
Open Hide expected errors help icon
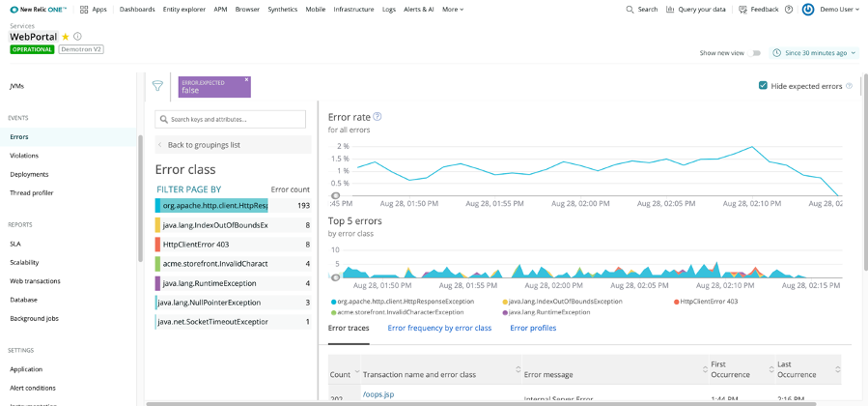pyautogui.click(x=850, y=86)
